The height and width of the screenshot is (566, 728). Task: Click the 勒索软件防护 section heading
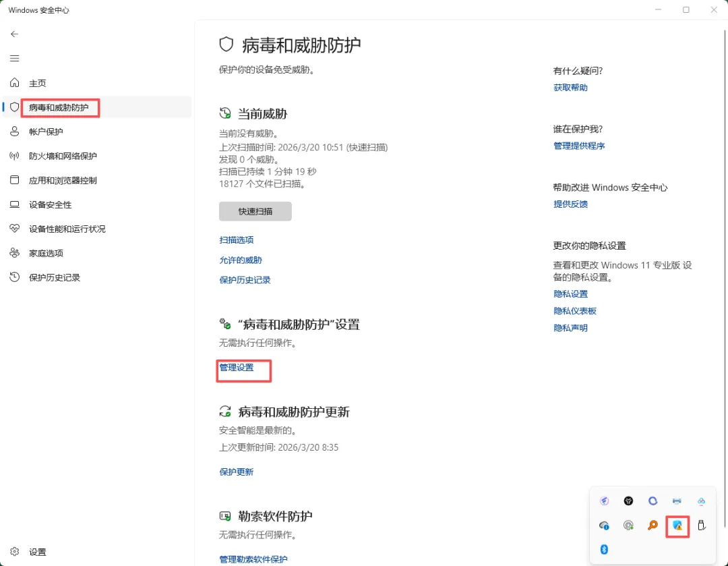coord(275,516)
